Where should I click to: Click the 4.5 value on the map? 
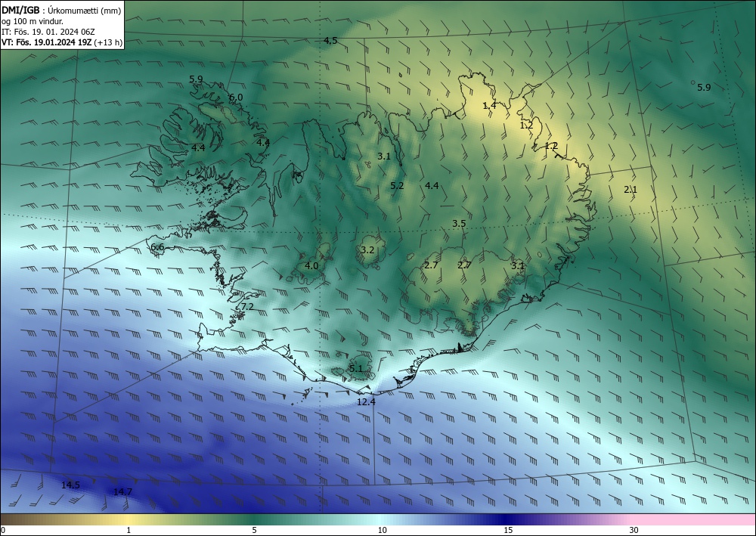[x=330, y=41]
